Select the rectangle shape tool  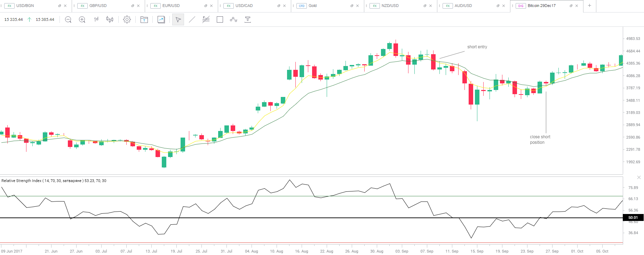220,20
